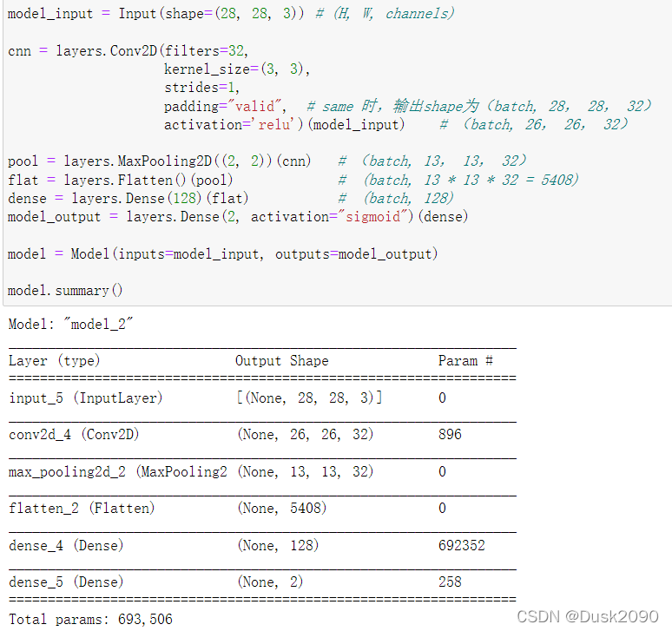The height and width of the screenshot is (631, 672).
Task: Click the 'max_pooling2d_2 (MaxPooling2' row name
Action: (x=118, y=471)
